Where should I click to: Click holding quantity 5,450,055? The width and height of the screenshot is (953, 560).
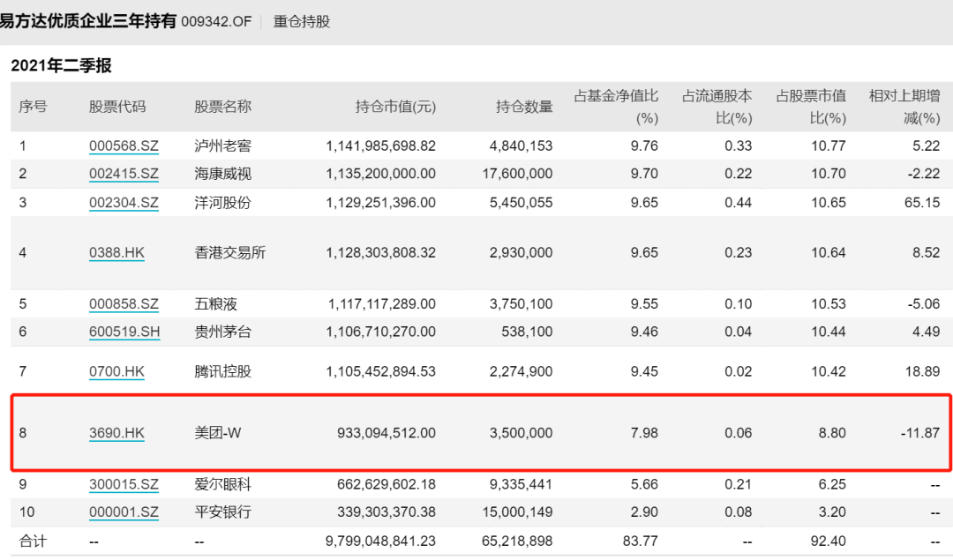point(522,202)
